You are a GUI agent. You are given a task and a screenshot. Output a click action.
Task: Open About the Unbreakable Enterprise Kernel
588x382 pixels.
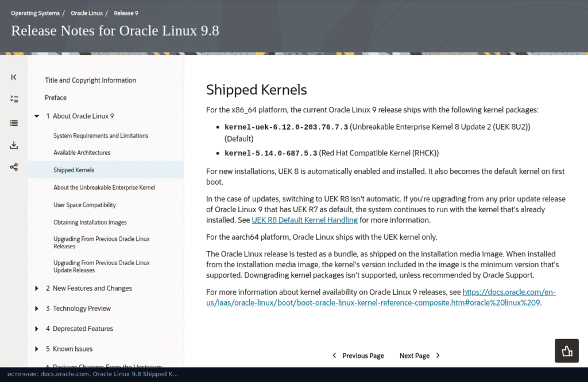(x=104, y=188)
